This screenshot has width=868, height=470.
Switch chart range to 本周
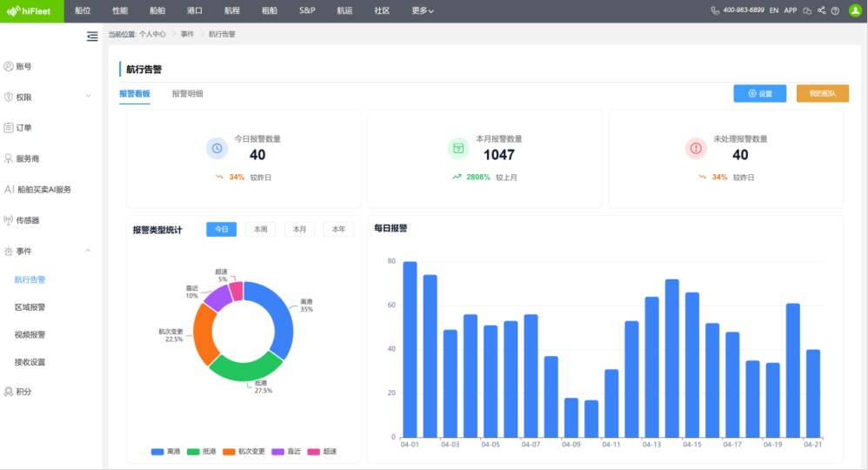(x=260, y=230)
